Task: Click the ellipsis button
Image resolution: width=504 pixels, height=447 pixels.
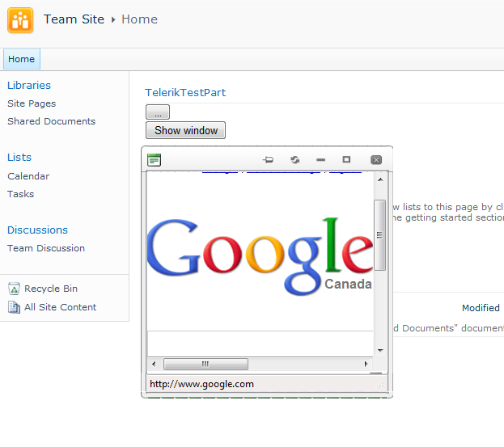Action: coord(158,112)
